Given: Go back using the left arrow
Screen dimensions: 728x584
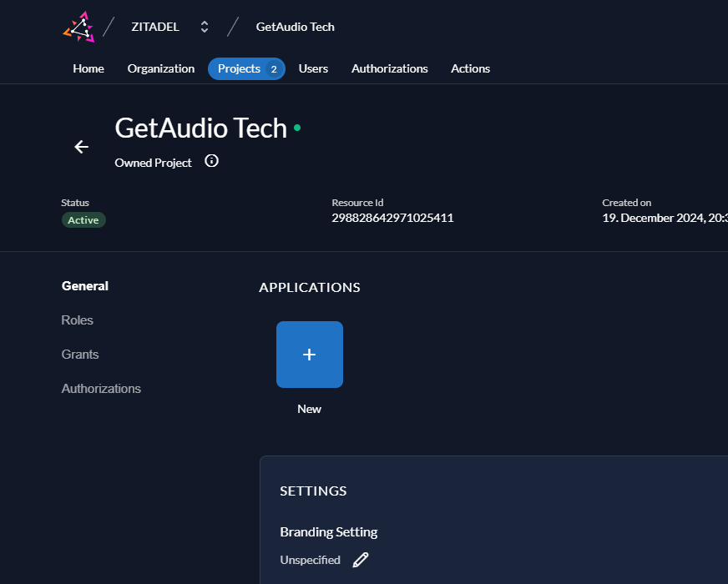Looking at the screenshot, I should [x=82, y=147].
